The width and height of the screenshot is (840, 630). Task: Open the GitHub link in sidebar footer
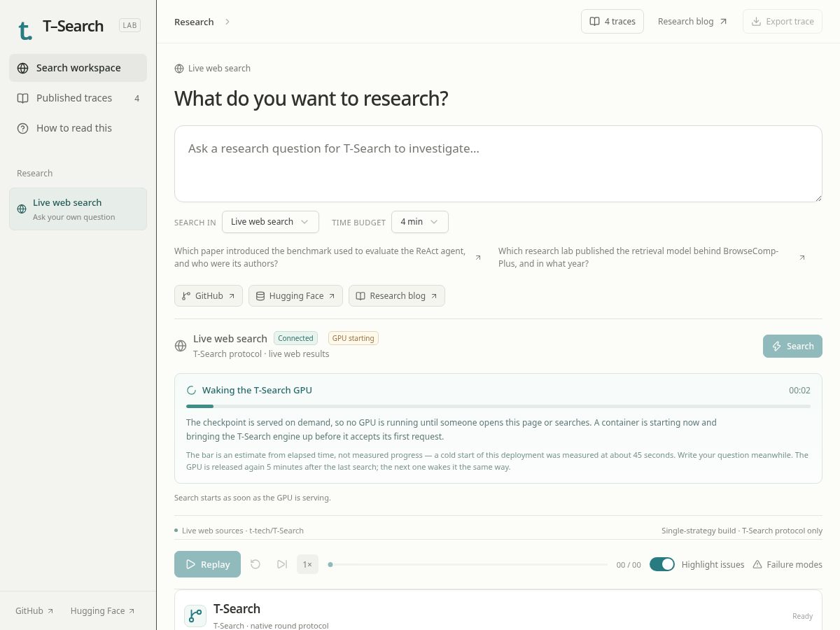tap(34, 610)
